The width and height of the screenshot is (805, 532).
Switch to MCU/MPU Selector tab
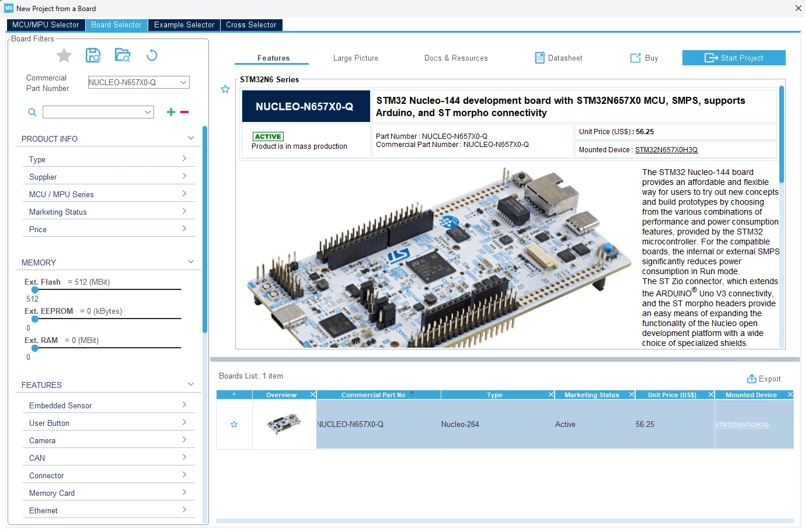(46, 24)
